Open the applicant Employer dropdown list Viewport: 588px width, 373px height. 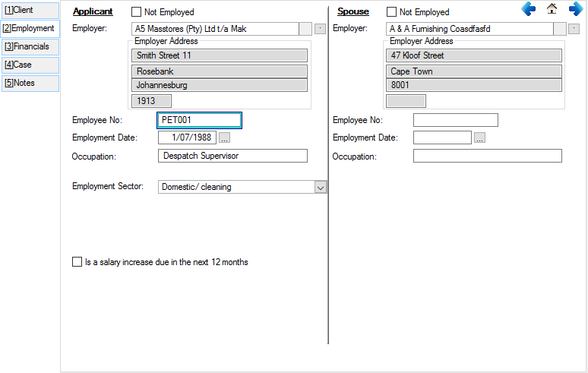305,29
